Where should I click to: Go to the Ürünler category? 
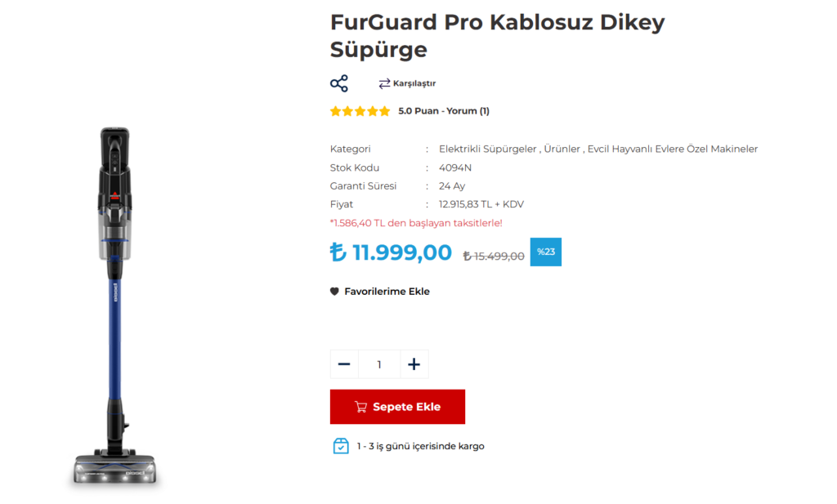click(x=562, y=149)
